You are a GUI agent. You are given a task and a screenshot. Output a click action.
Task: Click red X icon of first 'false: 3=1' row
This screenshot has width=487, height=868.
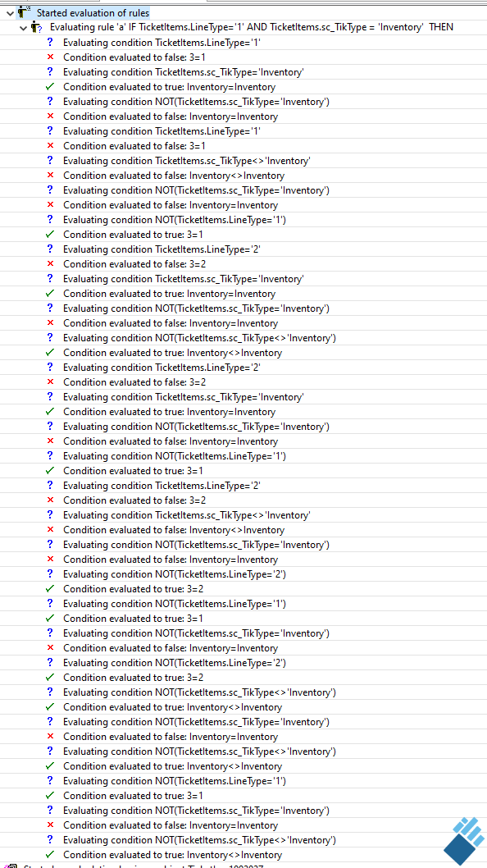[x=50, y=57]
